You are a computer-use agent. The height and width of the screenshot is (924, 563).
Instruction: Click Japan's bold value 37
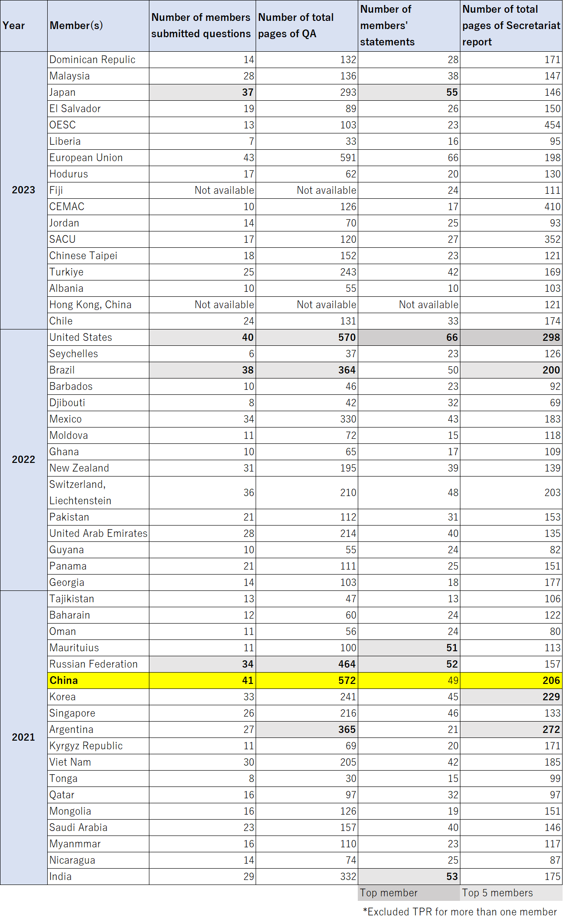[x=202, y=93]
